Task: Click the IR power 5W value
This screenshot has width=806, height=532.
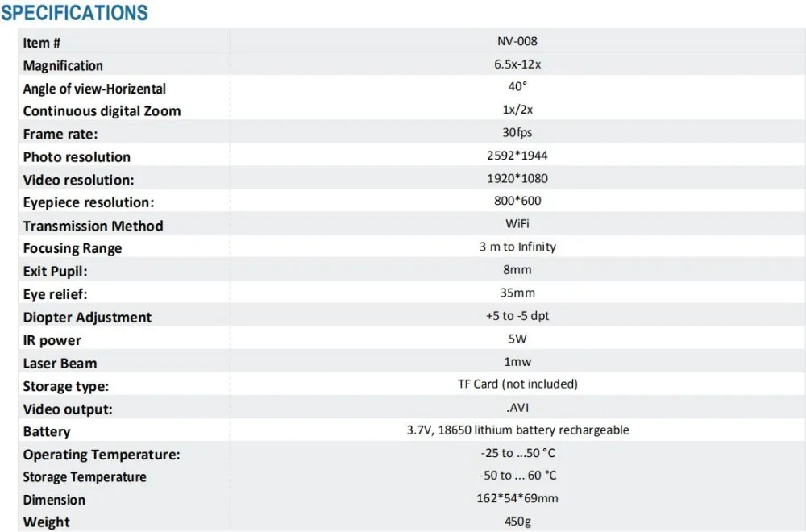Action: [x=517, y=339]
